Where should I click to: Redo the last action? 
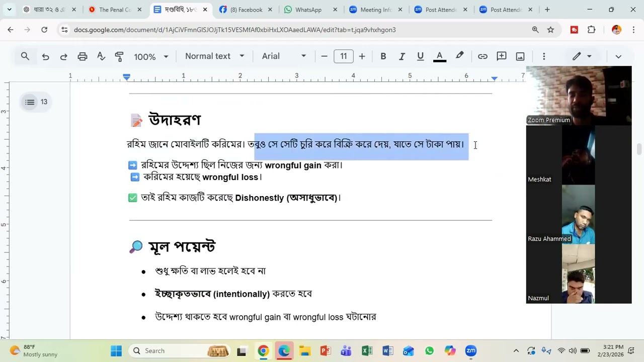click(64, 56)
